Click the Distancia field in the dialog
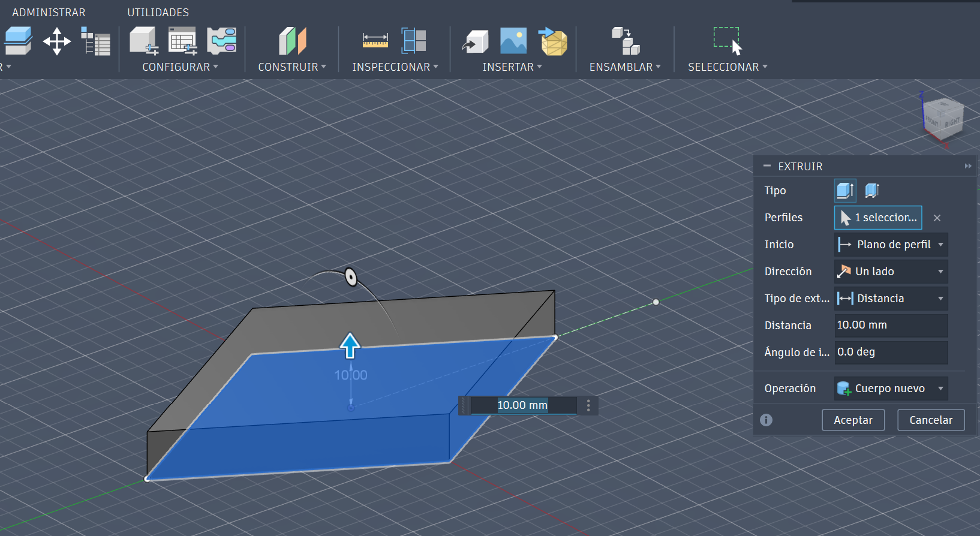Screen dimensions: 980x536 (891, 326)
